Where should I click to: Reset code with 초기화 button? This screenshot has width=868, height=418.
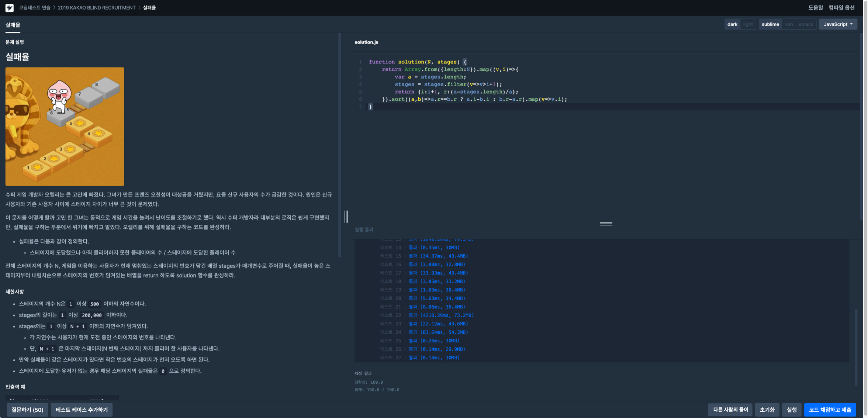coord(767,410)
